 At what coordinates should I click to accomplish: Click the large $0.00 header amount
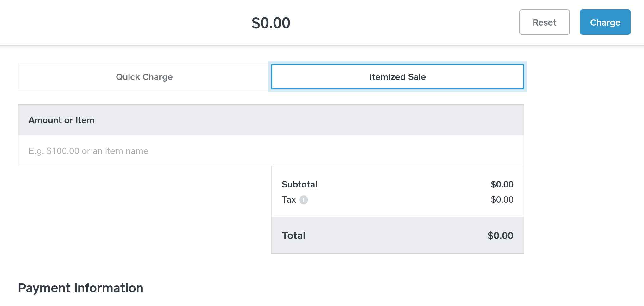point(271,23)
